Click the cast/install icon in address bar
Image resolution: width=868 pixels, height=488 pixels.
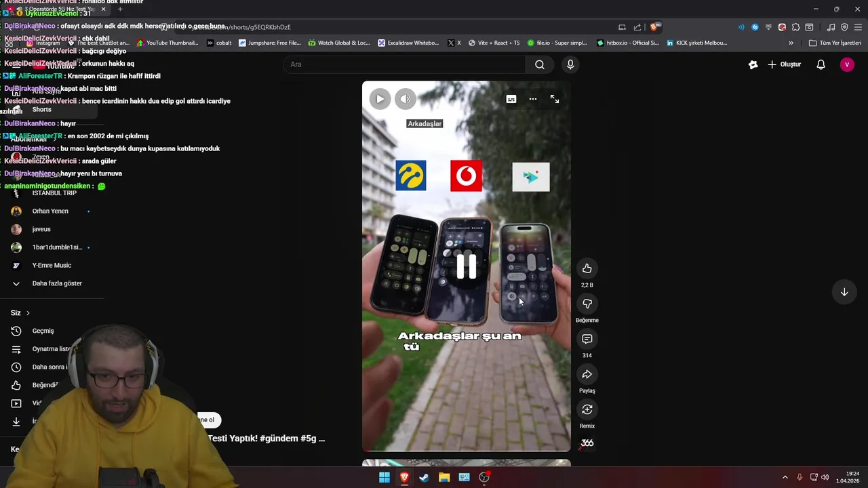(622, 27)
